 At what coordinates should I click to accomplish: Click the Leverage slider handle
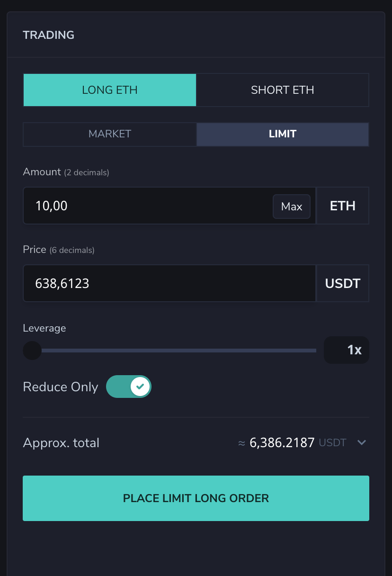(x=32, y=351)
